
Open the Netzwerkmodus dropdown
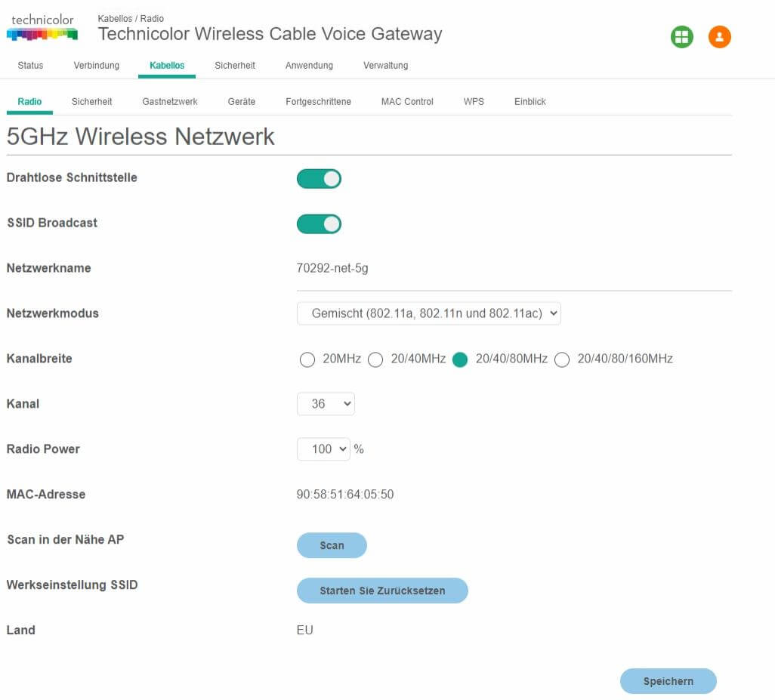(x=428, y=313)
